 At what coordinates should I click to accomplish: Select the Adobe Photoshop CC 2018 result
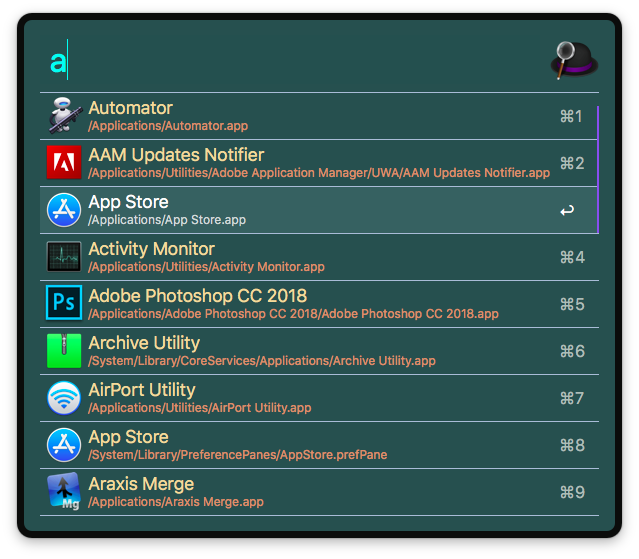[197, 296]
